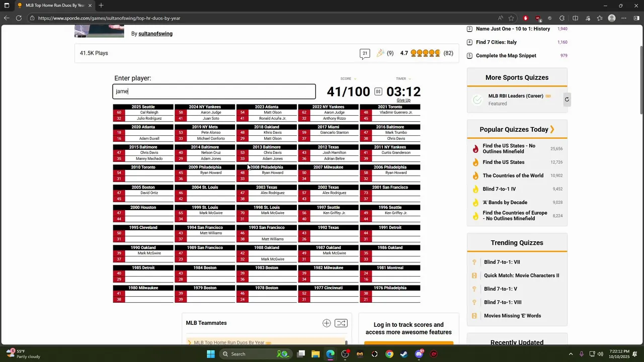This screenshot has height=362, width=644.
Task: Show hidden system tray icons chevron
Action: [x=571, y=354]
